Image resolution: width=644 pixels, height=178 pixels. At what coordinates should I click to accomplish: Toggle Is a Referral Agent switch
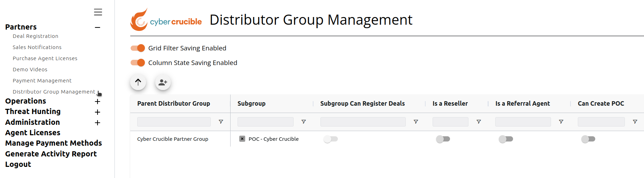point(506,139)
